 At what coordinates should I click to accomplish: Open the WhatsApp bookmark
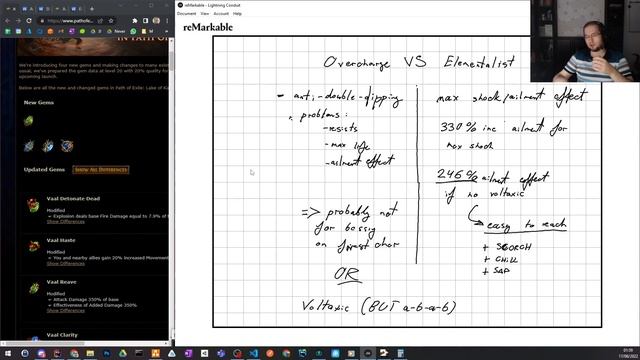(x=133, y=31)
